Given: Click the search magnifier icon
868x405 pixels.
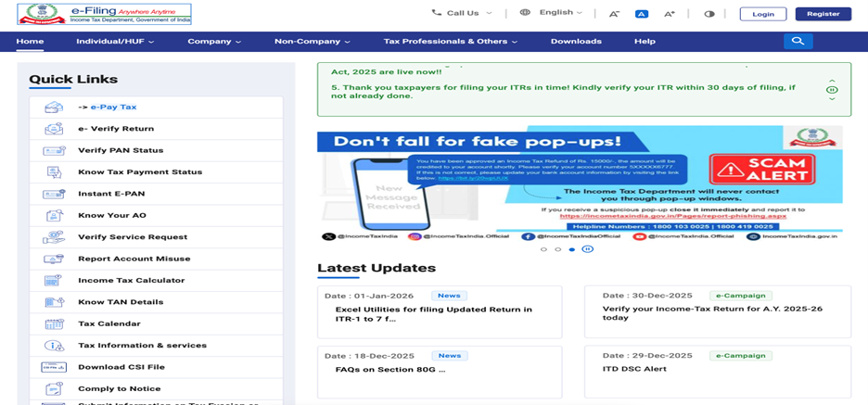Looking at the screenshot, I should coord(798,41).
